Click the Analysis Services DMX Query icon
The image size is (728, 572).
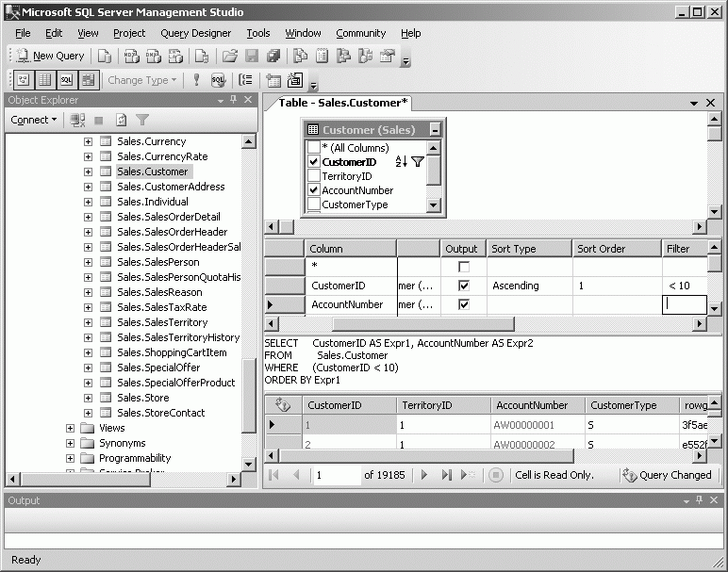pos(154,57)
